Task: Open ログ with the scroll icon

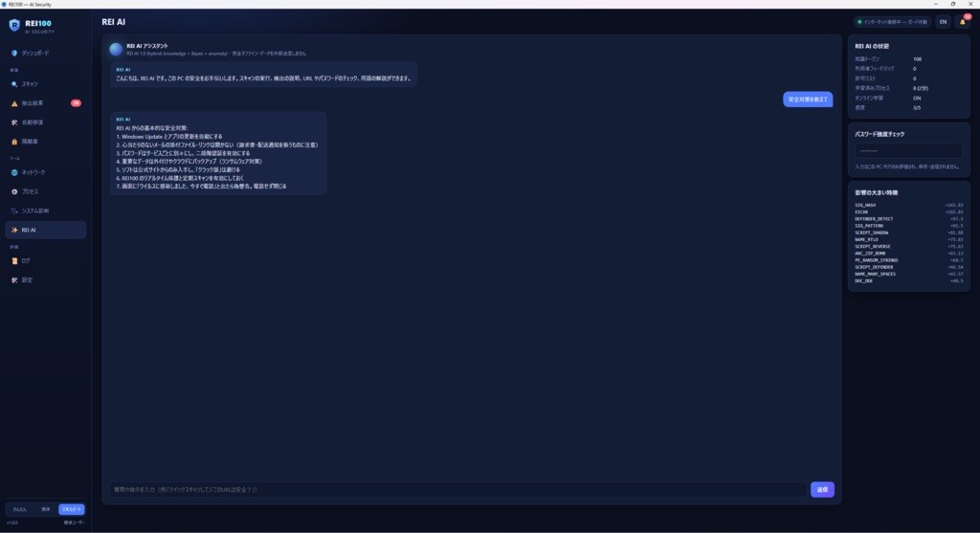Action: (x=46, y=260)
